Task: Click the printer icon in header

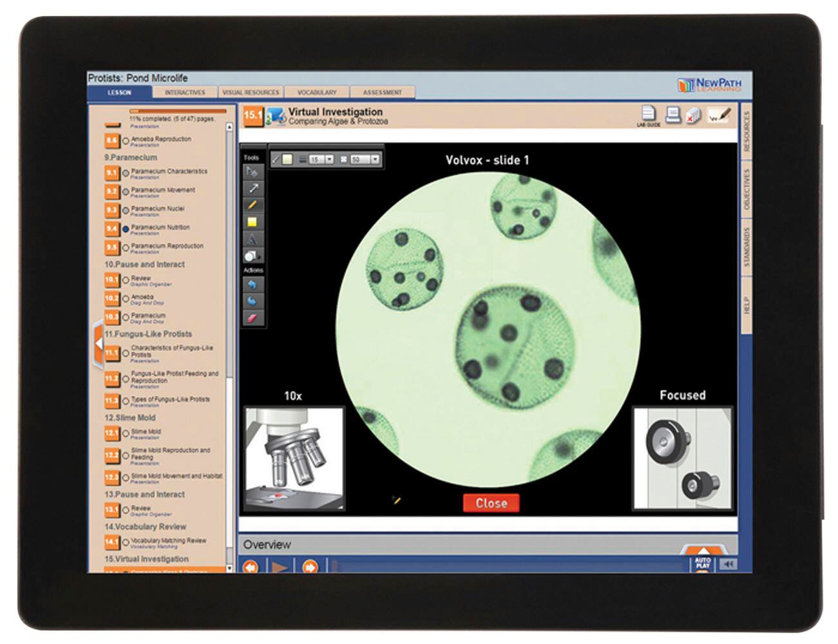Action: (672, 115)
